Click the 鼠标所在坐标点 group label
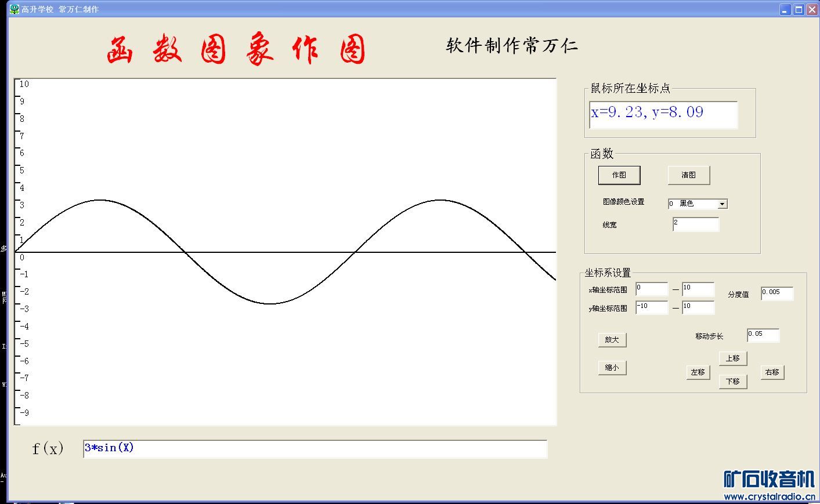 tap(630, 88)
